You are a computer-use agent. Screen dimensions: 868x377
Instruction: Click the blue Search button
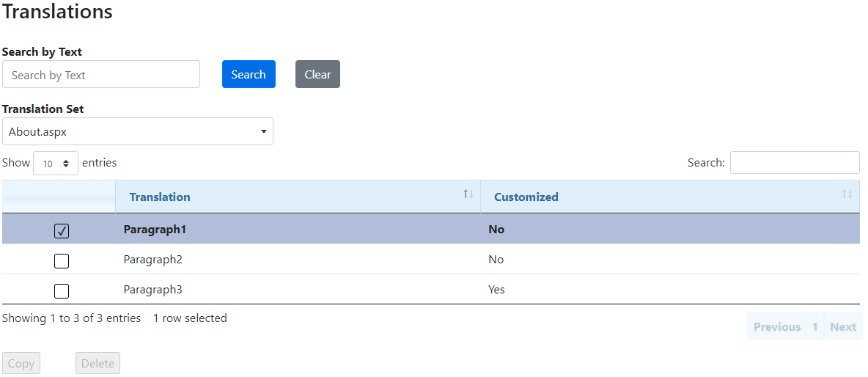point(249,75)
